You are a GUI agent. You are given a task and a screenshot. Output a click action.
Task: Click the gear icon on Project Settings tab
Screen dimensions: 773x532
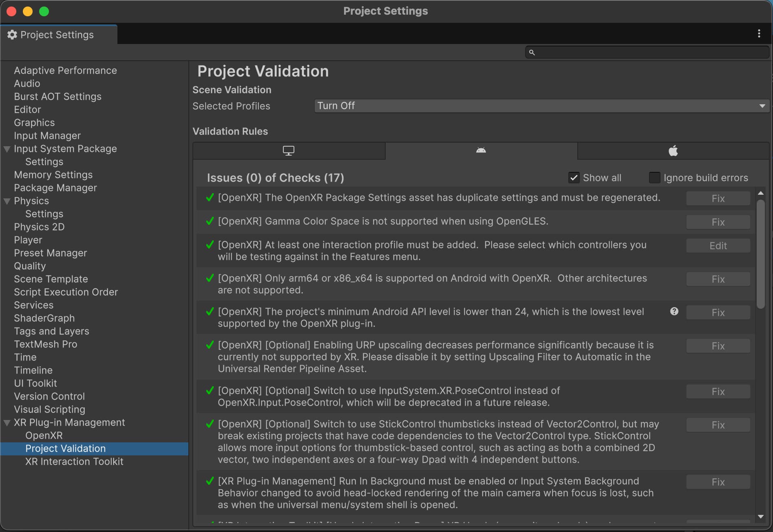(12, 35)
